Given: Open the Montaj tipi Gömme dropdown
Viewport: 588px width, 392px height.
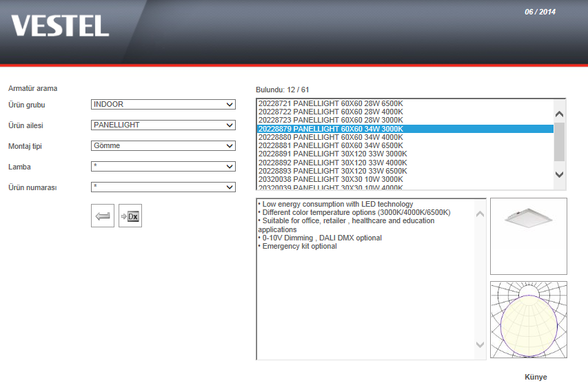Looking at the screenshot, I should point(163,146).
